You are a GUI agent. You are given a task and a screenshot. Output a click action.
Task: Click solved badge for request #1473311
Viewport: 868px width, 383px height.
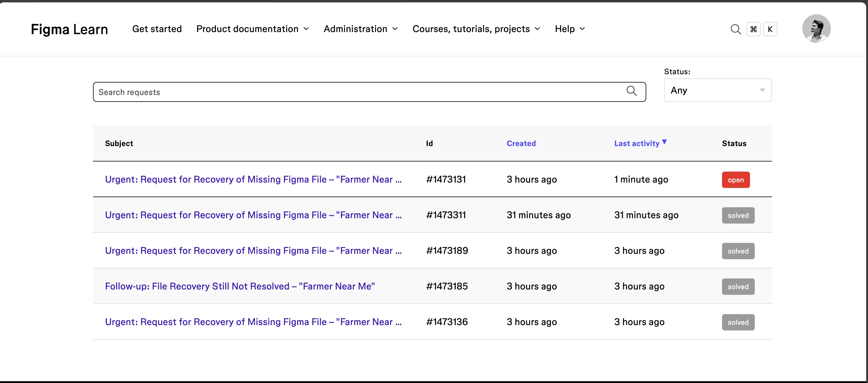[738, 215]
